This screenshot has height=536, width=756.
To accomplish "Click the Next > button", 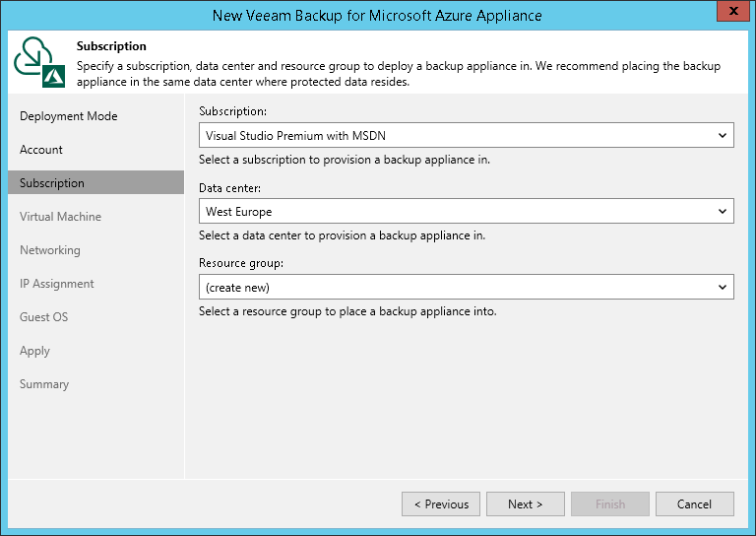I will click(x=525, y=504).
